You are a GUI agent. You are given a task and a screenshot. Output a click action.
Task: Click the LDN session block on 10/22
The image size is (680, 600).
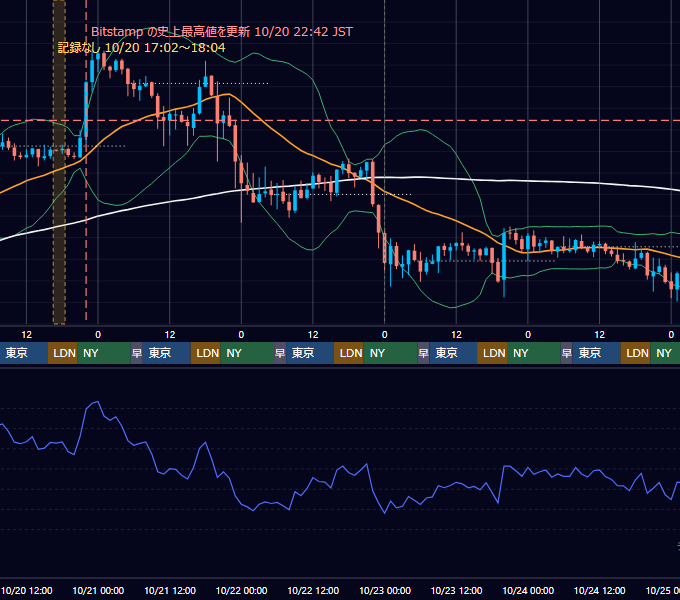pos(349,353)
